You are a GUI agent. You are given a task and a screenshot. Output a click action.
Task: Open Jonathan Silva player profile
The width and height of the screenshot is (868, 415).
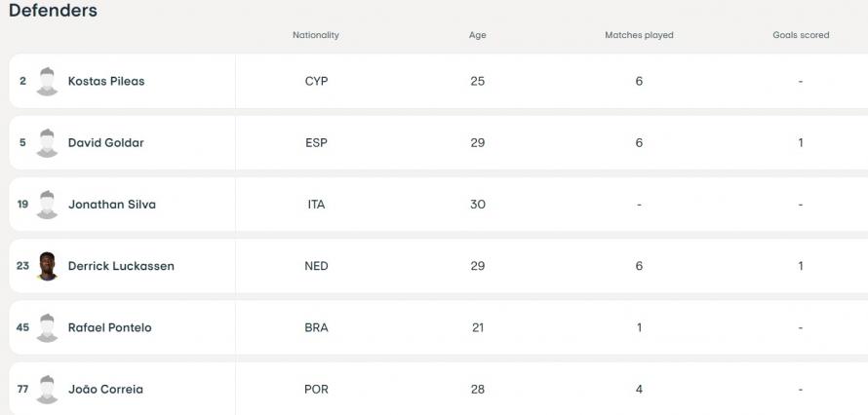click(x=111, y=205)
